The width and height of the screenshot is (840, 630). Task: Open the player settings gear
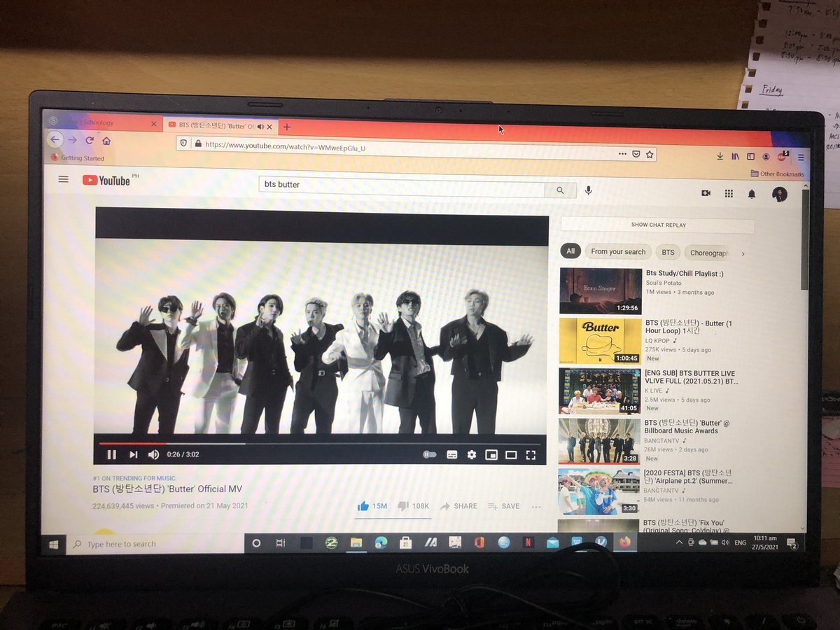point(472,454)
